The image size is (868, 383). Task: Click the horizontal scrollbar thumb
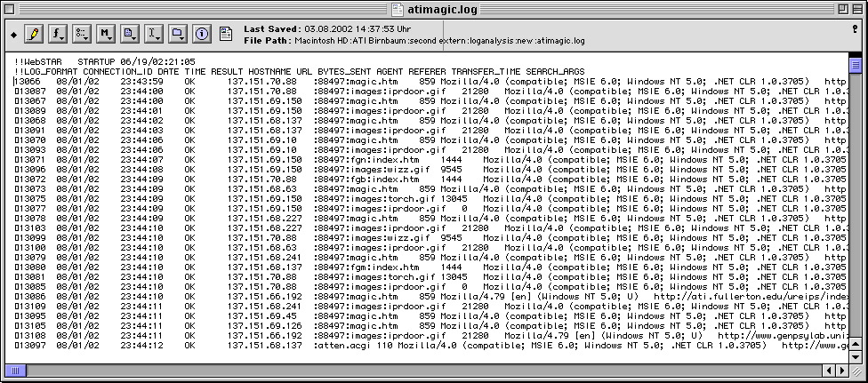pos(15,371)
